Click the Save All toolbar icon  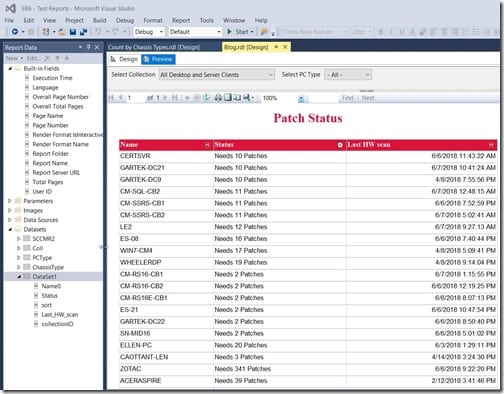pos(83,32)
